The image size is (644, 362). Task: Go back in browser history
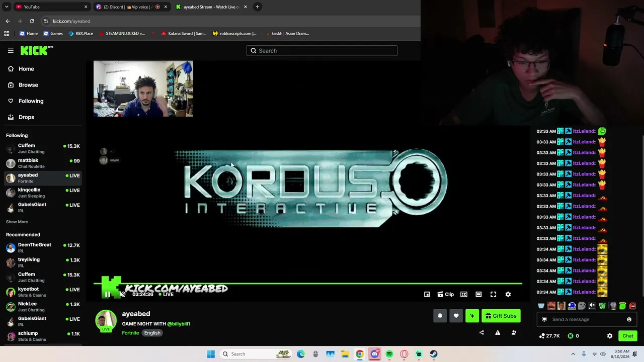click(8, 21)
